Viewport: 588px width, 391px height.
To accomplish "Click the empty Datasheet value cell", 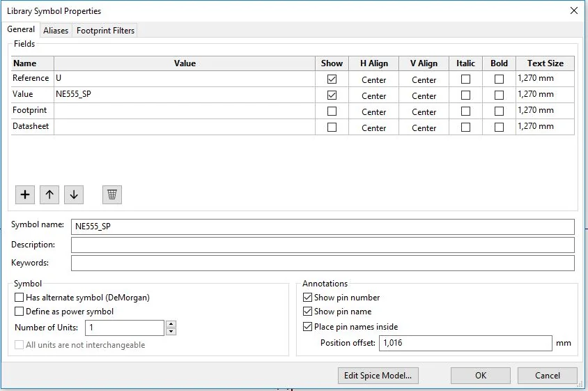I will point(185,128).
